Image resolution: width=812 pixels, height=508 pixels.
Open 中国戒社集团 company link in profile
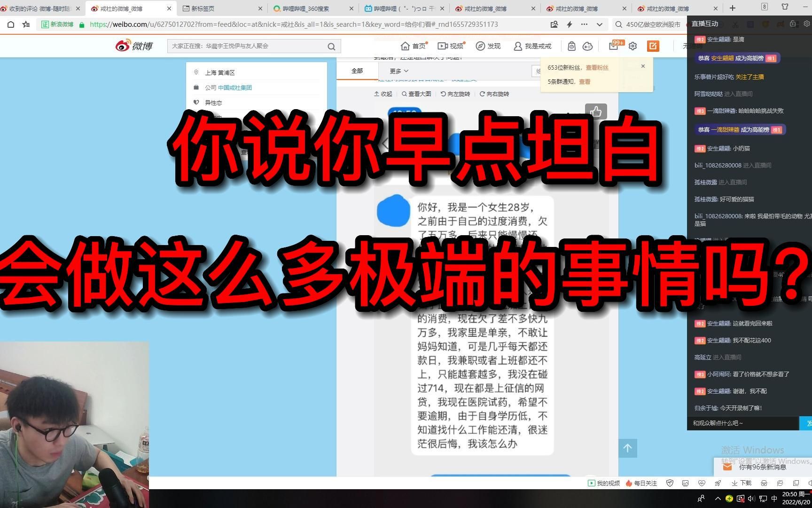point(235,88)
